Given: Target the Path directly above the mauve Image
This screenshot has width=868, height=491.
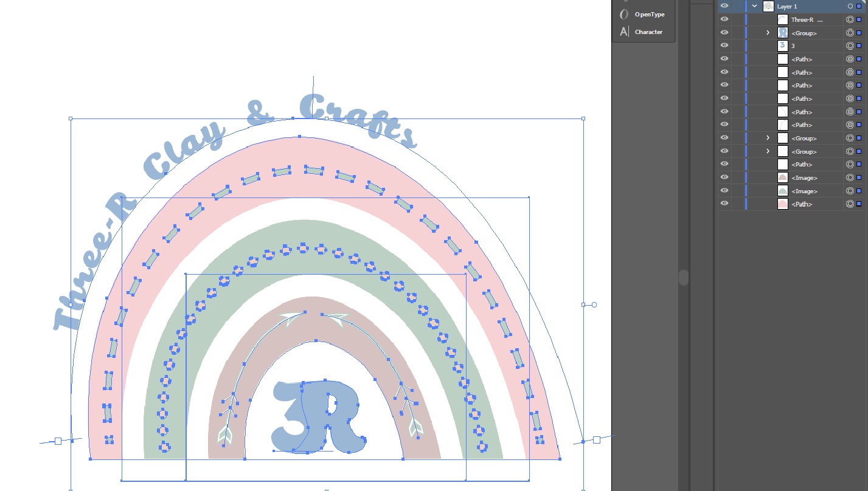Looking at the screenshot, I should coord(850,164).
